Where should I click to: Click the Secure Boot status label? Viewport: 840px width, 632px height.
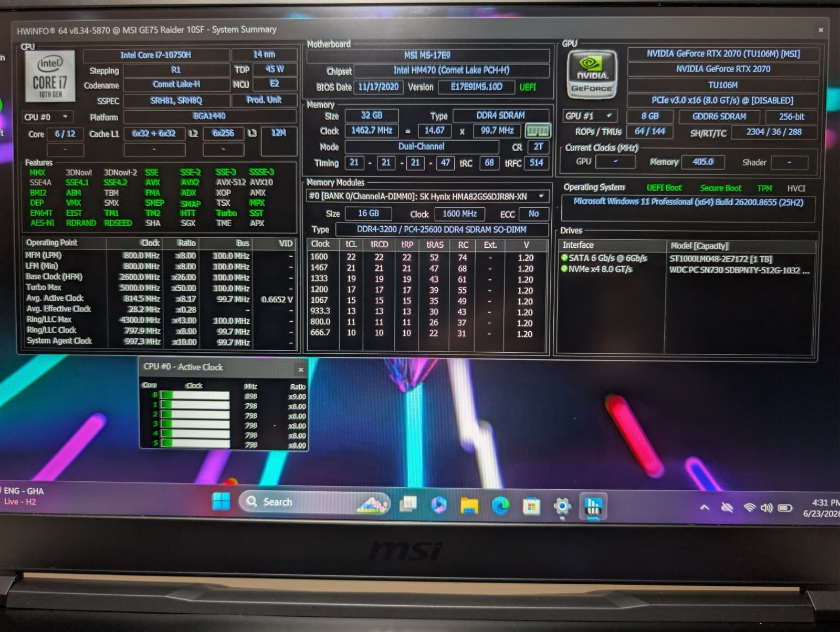(x=721, y=188)
